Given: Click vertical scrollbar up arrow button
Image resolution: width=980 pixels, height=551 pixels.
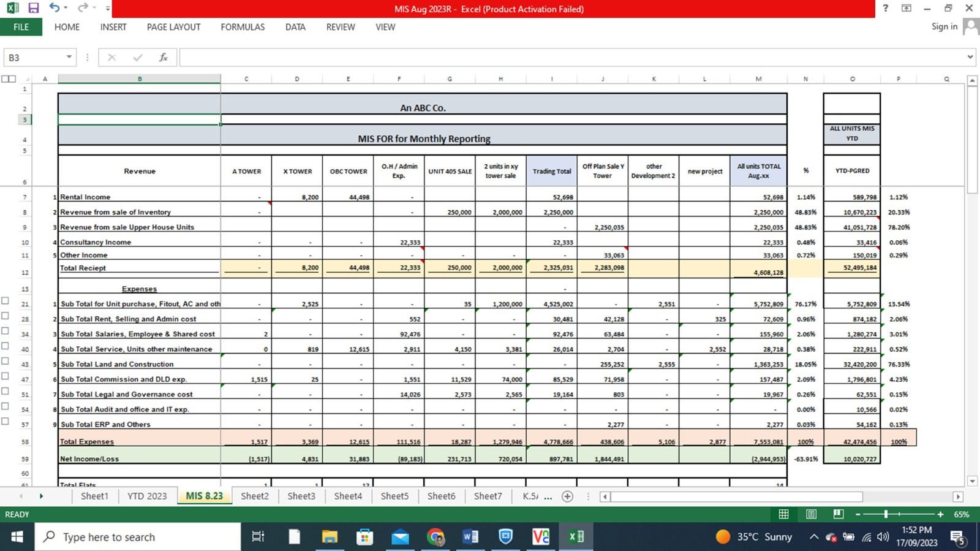Looking at the screenshot, I should (x=972, y=80).
